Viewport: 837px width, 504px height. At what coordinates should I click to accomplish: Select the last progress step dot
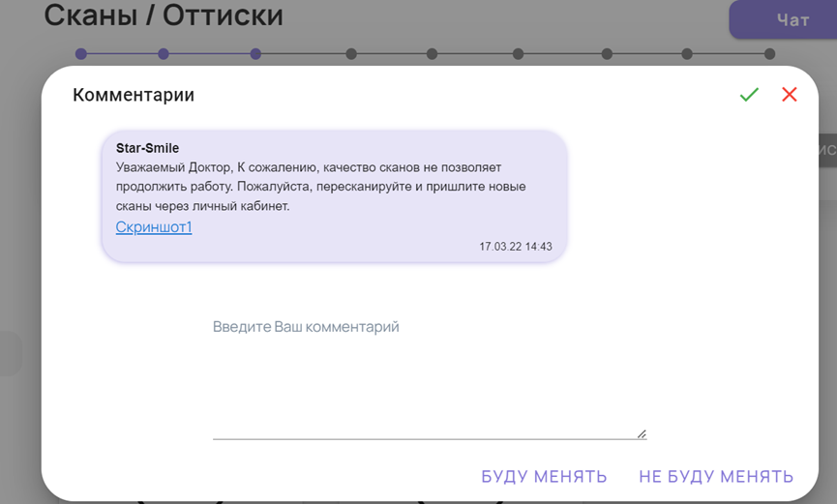pos(769,54)
